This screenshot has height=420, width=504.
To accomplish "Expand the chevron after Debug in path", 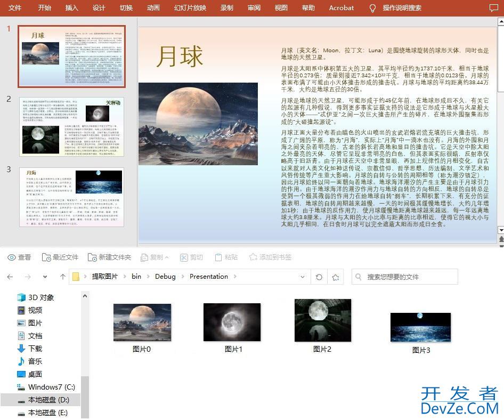I will tap(182, 277).
